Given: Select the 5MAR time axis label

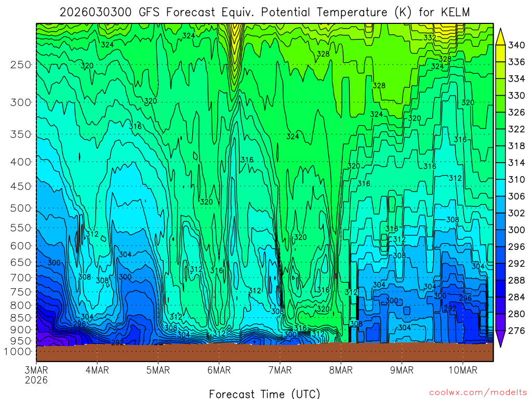Looking at the screenshot, I should coord(158,370).
